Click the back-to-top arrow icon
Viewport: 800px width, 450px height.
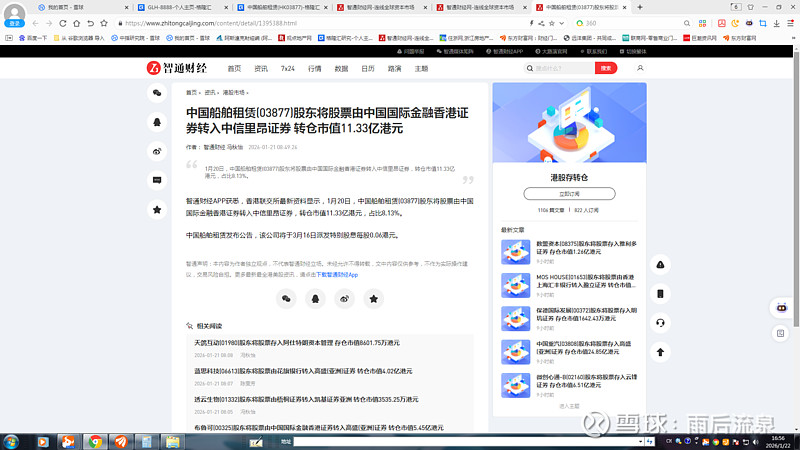(660, 352)
